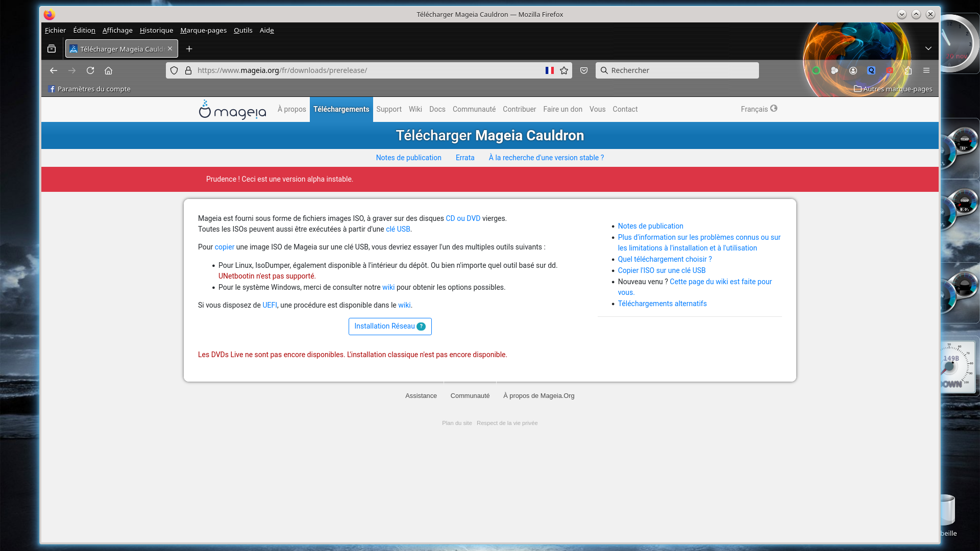The height and width of the screenshot is (551, 980).
Task: Open Téléchargements alternatifs sidebar link
Action: pos(663,304)
